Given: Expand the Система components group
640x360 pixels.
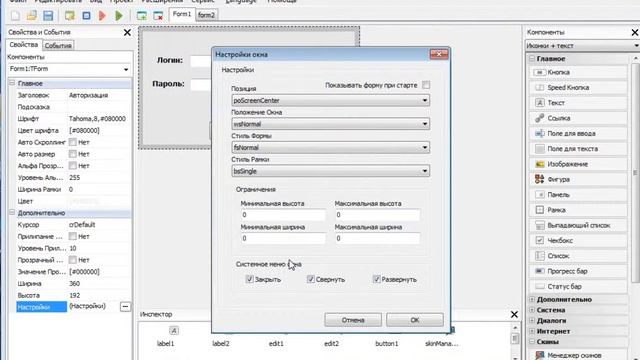Looking at the screenshot, I should point(532,310).
